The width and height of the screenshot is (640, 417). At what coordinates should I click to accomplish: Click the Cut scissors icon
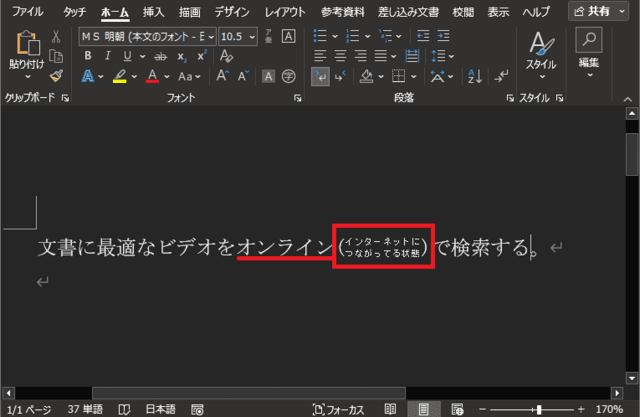(56, 36)
